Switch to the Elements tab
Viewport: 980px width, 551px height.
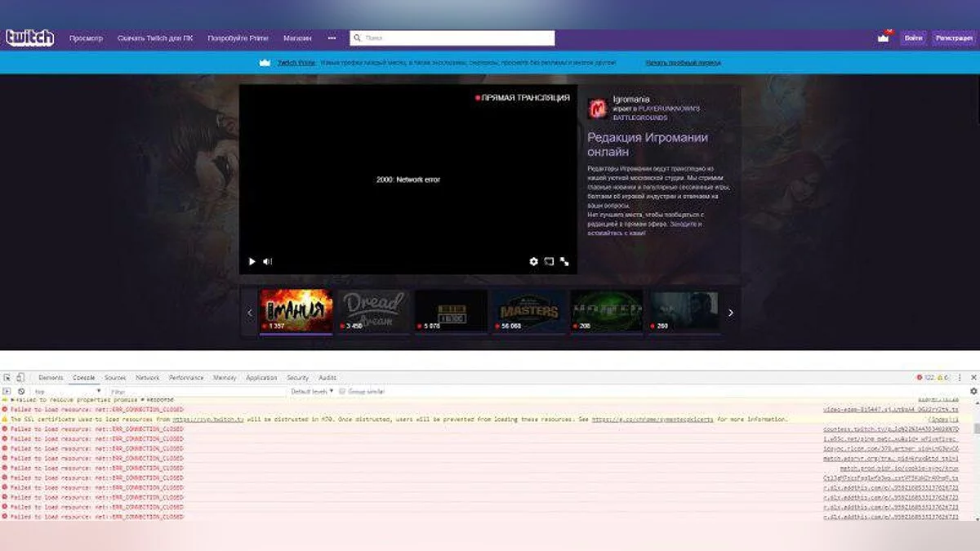pyautogui.click(x=51, y=378)
